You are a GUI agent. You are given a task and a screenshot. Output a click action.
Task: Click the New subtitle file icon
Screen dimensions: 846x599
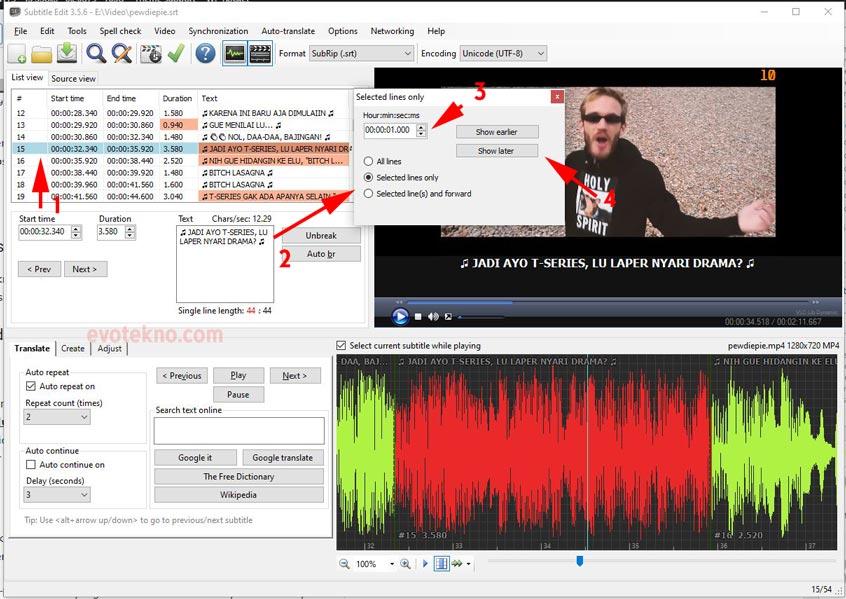pyautogui.click(x=17, y=54)
